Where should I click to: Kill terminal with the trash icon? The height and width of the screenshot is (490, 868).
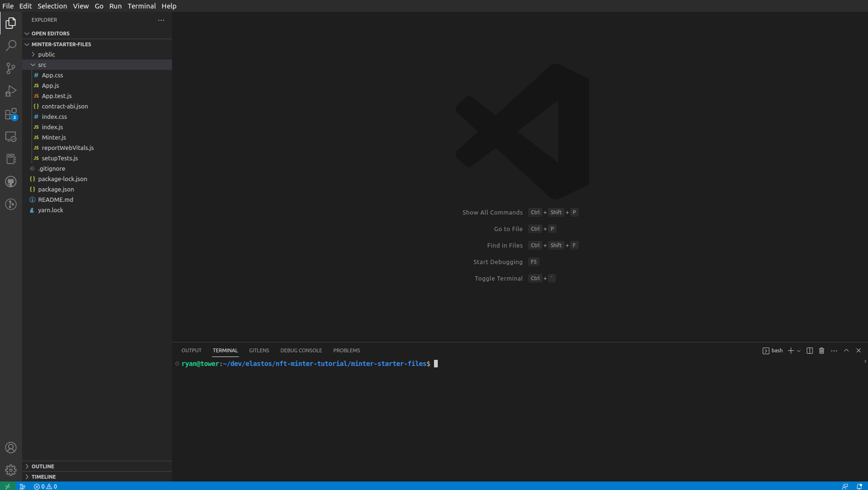[x=822, y=350]
